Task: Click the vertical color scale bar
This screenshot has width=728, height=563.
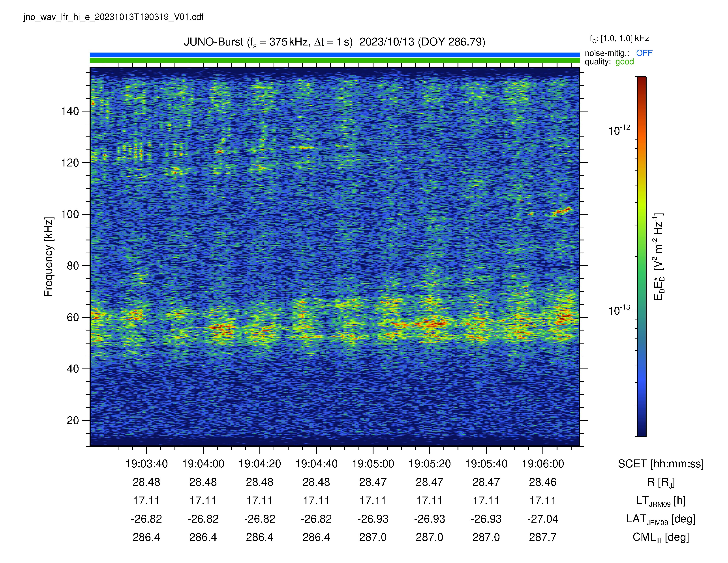Action: point(641,257)
